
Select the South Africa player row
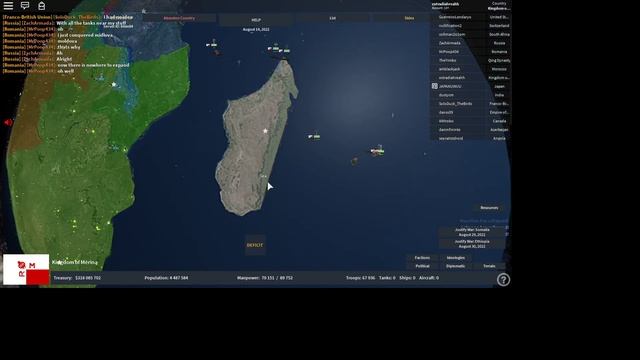pos(471,34)
